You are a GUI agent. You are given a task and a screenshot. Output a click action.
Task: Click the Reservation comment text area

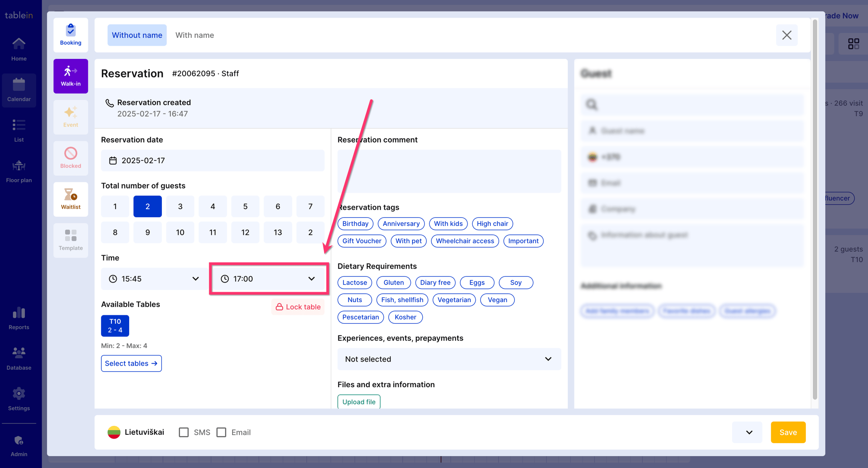tap(449, 171)
